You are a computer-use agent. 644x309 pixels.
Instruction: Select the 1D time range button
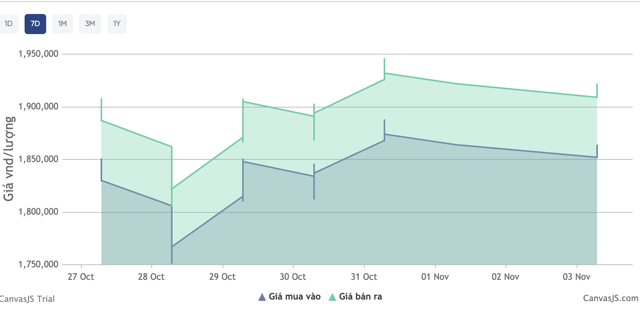tap(8, 24)
